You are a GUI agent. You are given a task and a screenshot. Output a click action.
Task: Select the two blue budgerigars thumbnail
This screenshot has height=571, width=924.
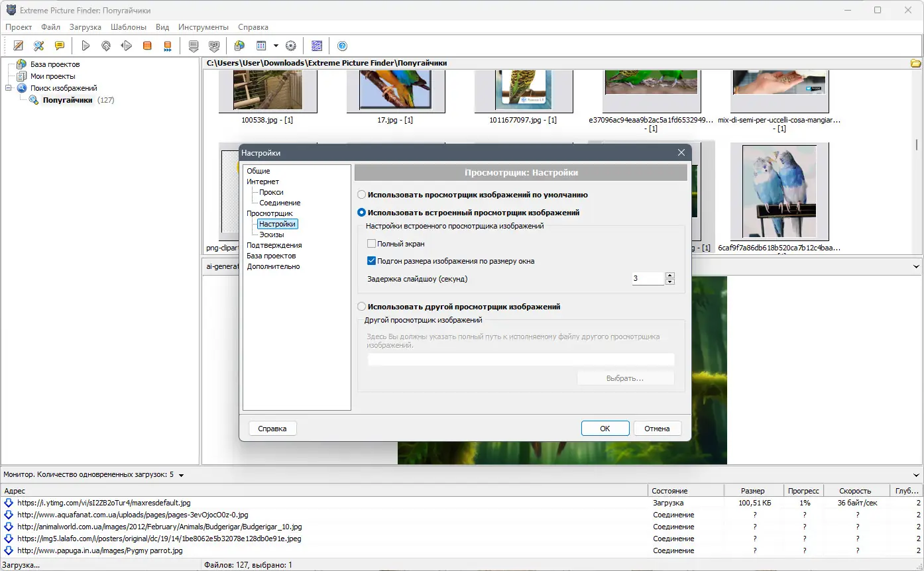(780, 192)
